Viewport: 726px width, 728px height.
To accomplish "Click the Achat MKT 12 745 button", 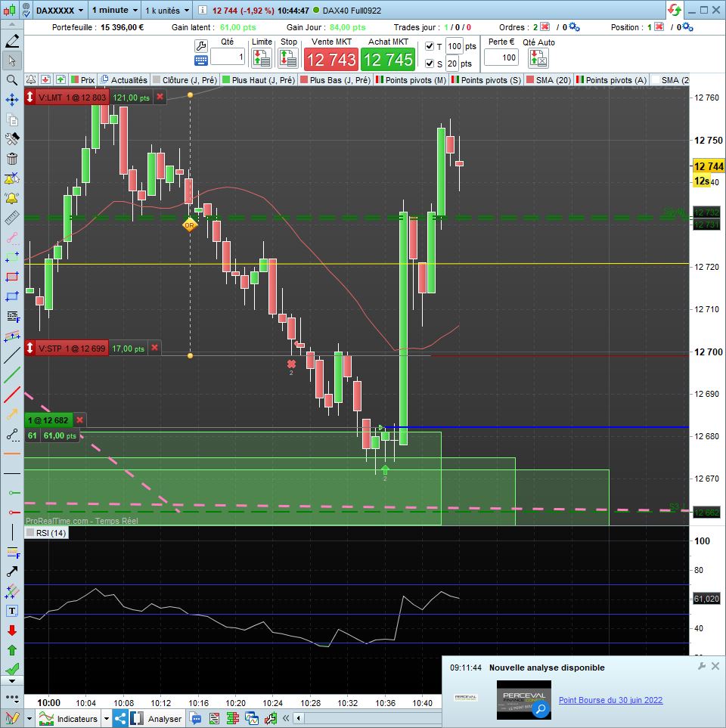I will pos(388,60).
